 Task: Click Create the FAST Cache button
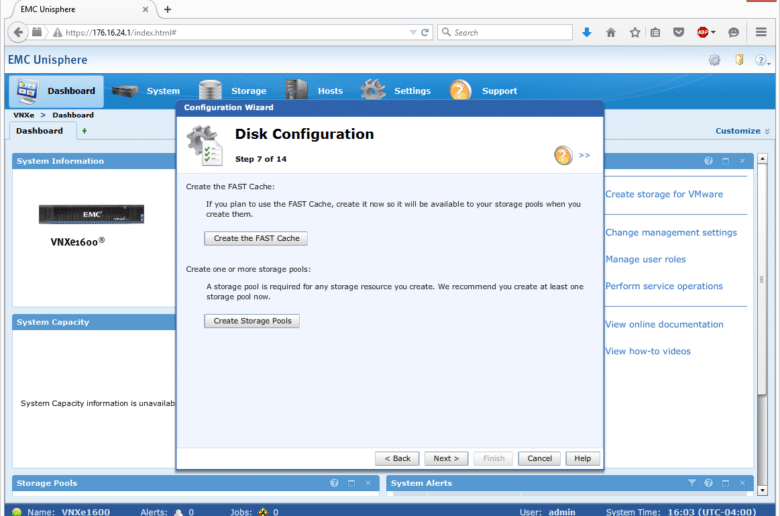(x=256, y=238)
